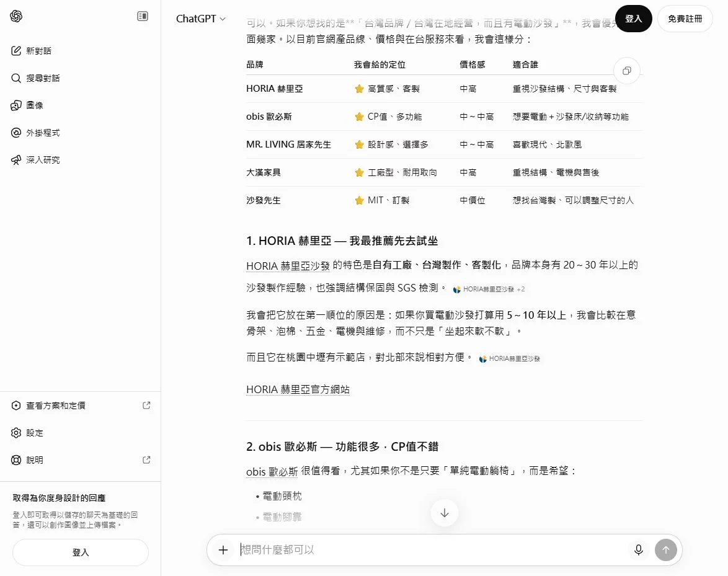The height and width of the screenshot is (576, 728).
Task: Open the obis 歐必斯 inline link
Action: [x=272, y=472]
